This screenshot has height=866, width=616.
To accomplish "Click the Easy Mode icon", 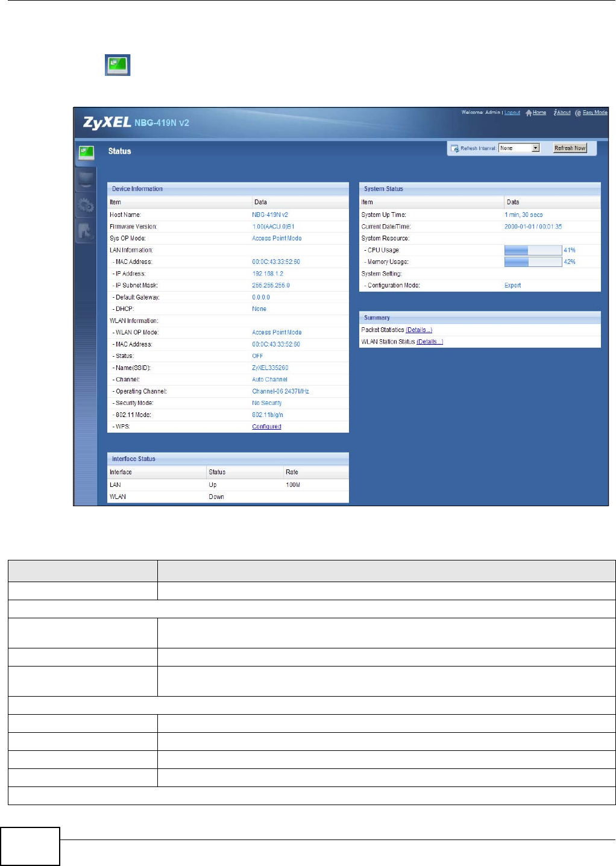I will (x=578, y=113).
